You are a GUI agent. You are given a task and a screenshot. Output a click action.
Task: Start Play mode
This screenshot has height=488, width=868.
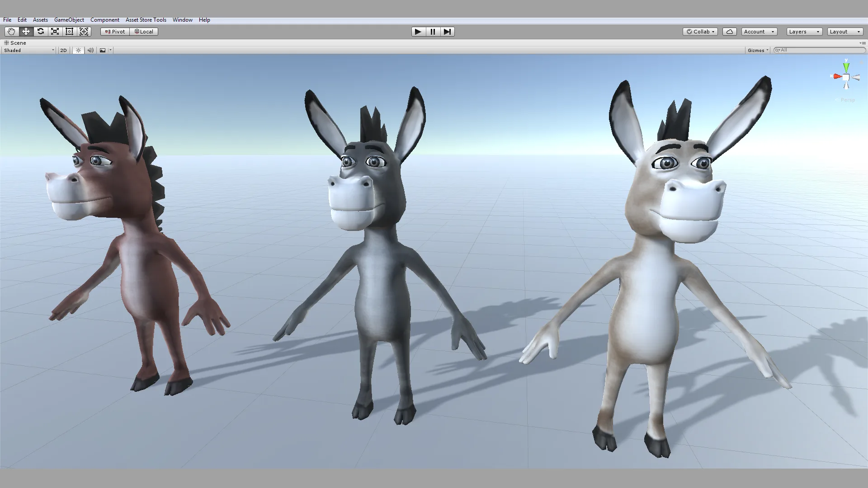(418, 32)
